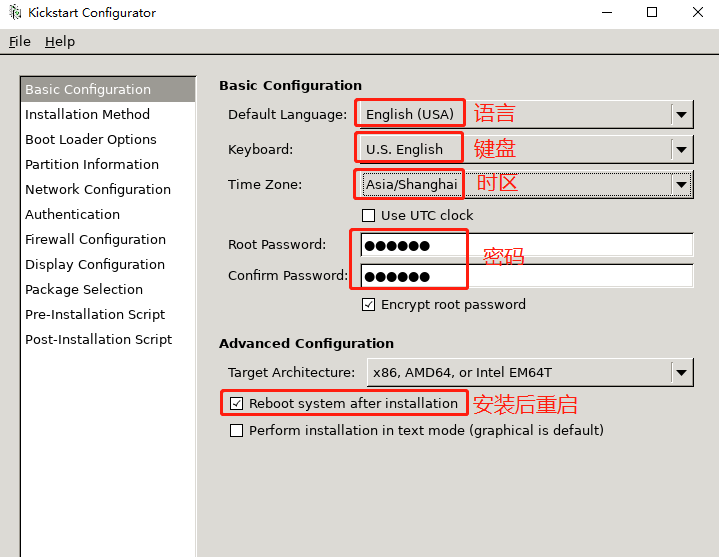Select Pre-Installation Script in sidebar
Screen dimensions: 719x557
pyautogui.click(x=108, y=314)
